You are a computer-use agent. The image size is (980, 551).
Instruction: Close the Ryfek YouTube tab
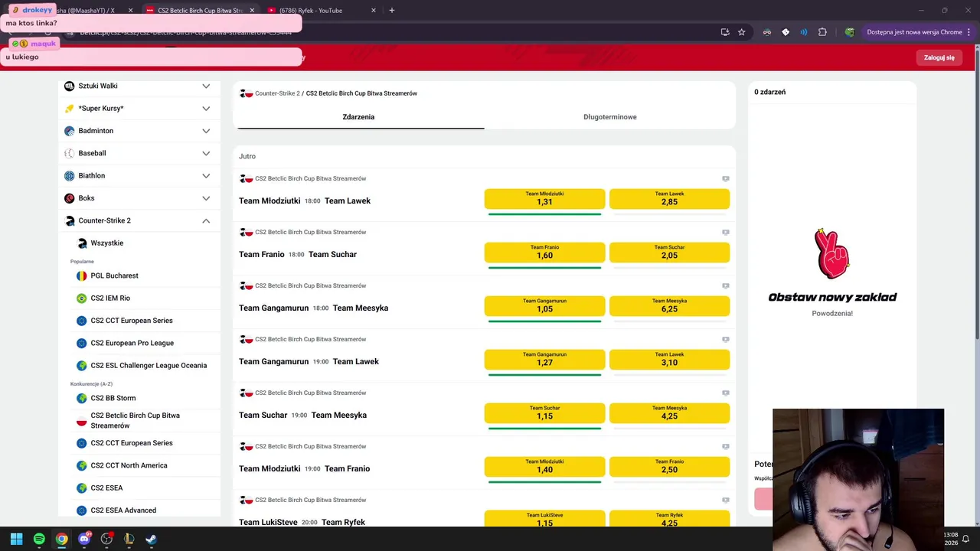pyautogui.click(x=374, y=11)
